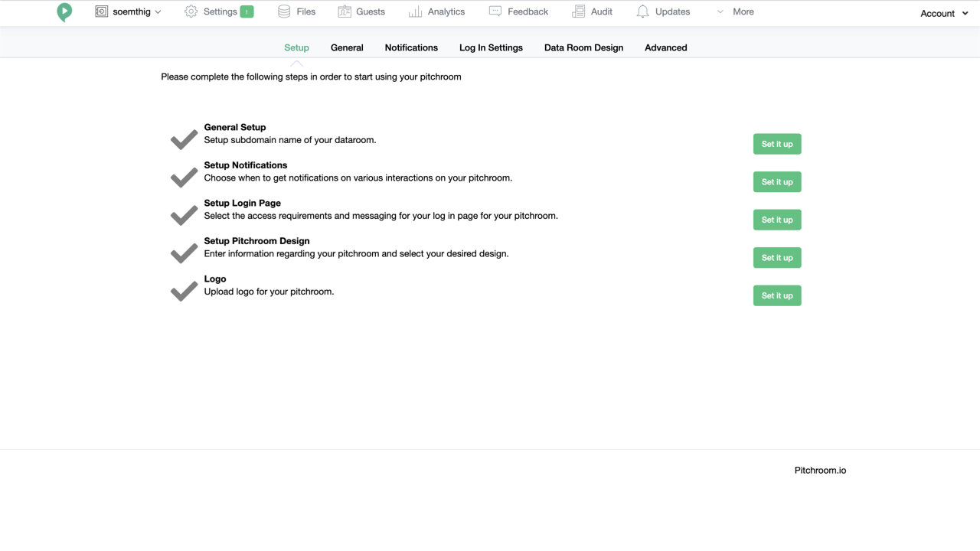Open Analytics in the top navigation
This screenshot has height=551, width=980.
tap(437, 11)
